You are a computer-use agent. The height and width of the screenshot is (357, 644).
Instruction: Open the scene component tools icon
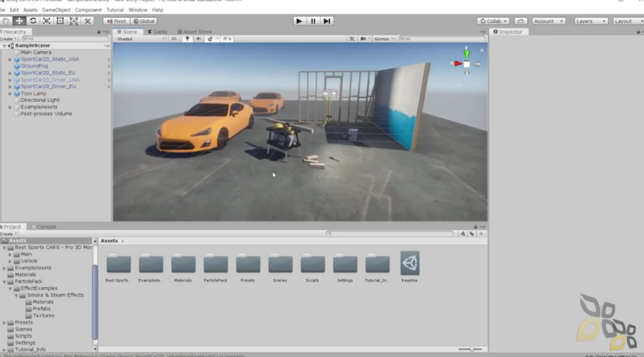(x=352, y=38)
